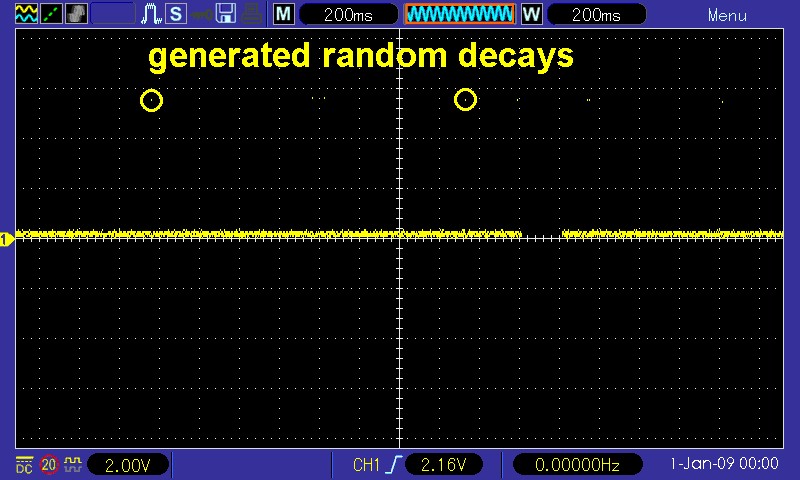Click the M main timebase icon
This screenshot has width=800, height=480.
[284, 14]
